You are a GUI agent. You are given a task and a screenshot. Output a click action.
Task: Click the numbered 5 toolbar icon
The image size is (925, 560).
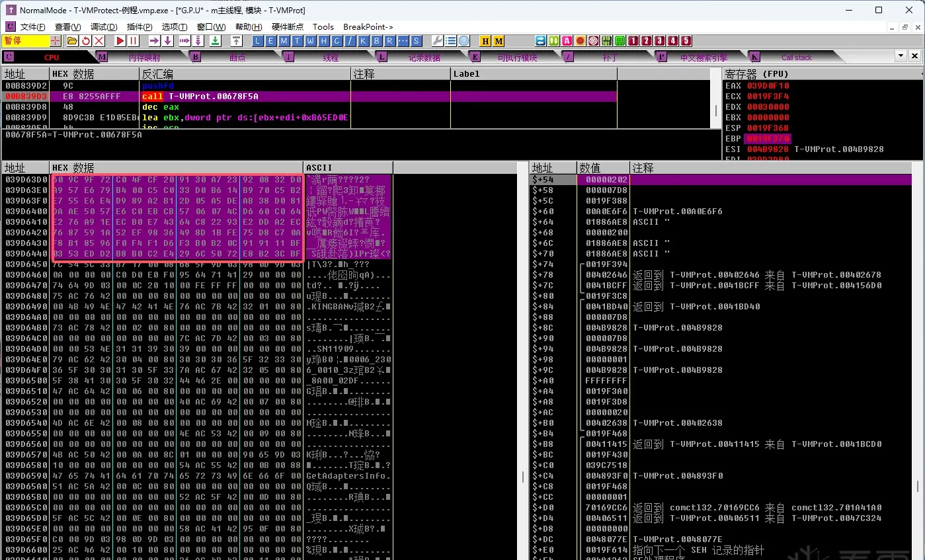click(x=686, y=41)
